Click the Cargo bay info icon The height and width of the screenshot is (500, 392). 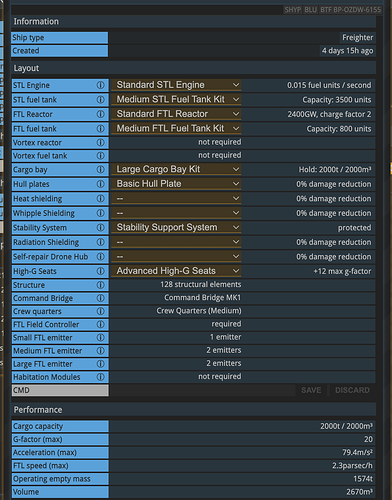[x=100, y=170]
